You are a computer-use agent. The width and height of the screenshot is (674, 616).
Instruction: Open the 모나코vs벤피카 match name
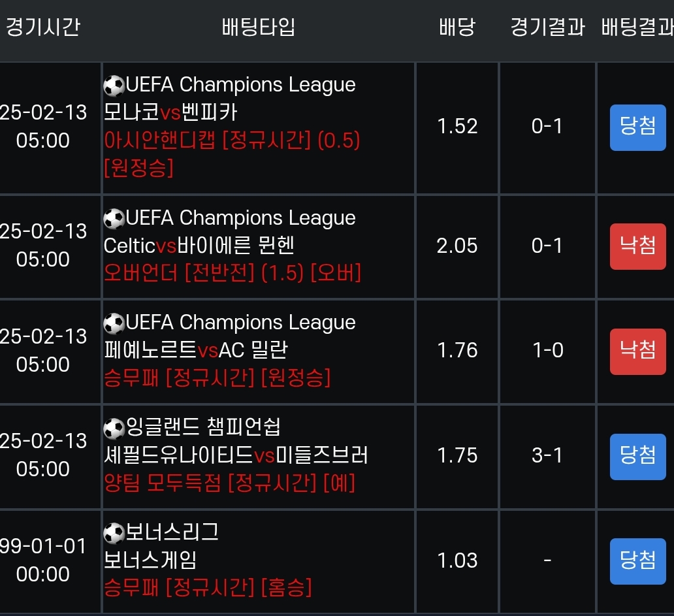pos(170,113)
